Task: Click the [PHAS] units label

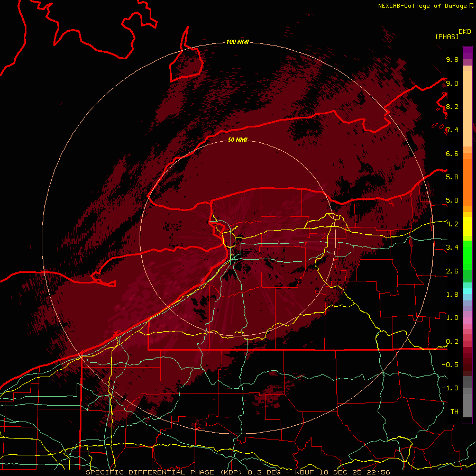Action: click(x=447, y=36)
